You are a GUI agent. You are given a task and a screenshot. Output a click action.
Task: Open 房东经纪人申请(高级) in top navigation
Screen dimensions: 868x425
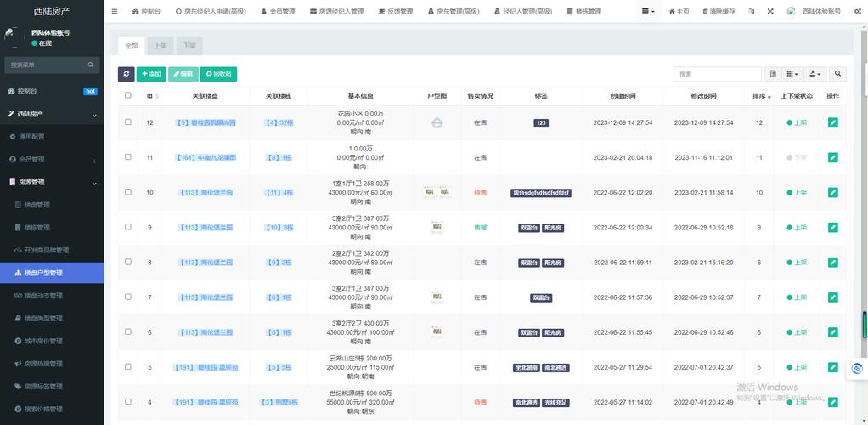tap(211, 11)
